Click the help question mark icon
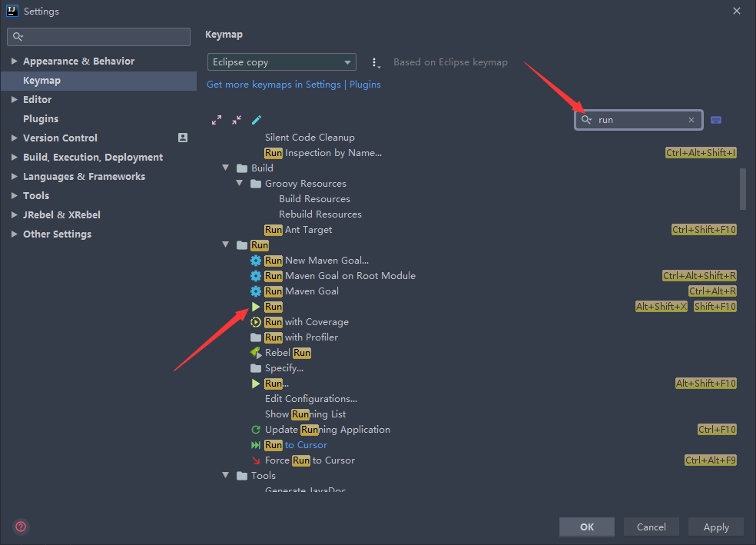Viewport: 756px width, 545px height. (x=21, y=527)
